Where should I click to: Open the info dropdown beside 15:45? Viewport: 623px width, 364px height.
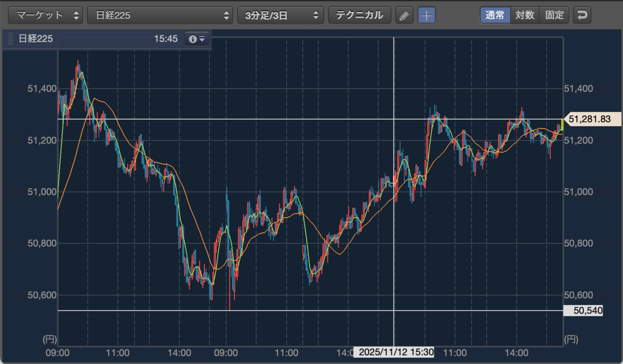[197, 39]
